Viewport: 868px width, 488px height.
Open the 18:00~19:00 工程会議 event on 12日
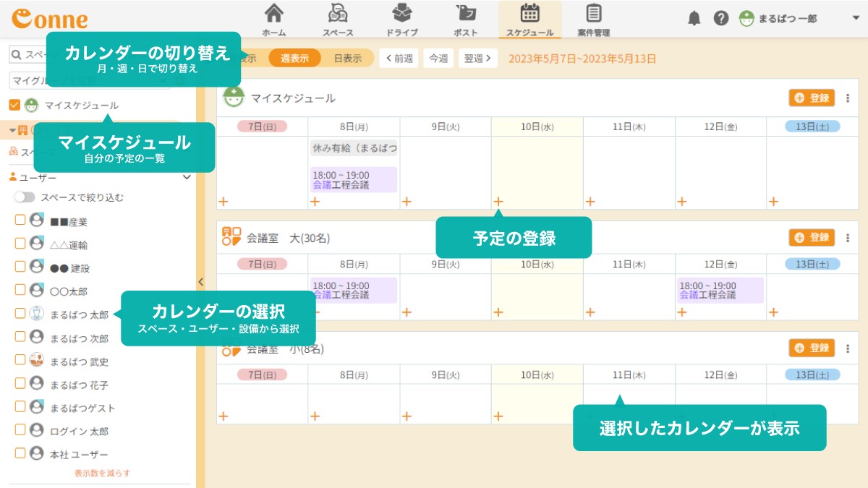coord(720,291)
